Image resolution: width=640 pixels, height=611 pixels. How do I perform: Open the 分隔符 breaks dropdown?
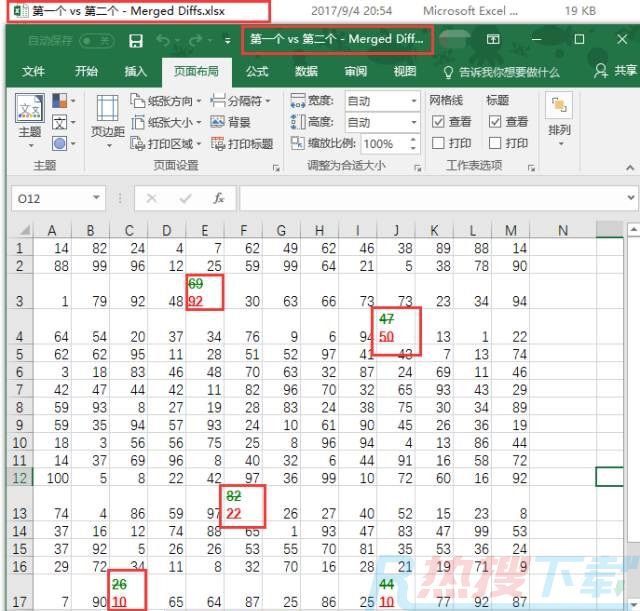[x=241, y=100]
